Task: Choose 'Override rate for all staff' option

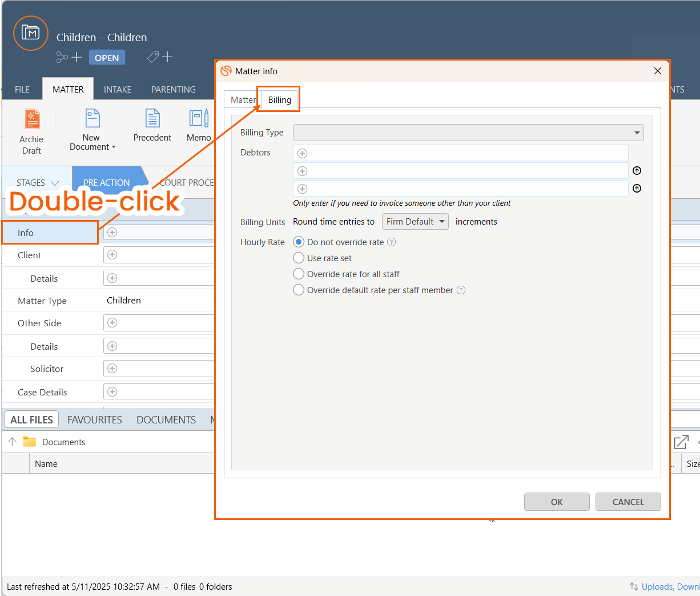Action: click(x=299, y=274)
